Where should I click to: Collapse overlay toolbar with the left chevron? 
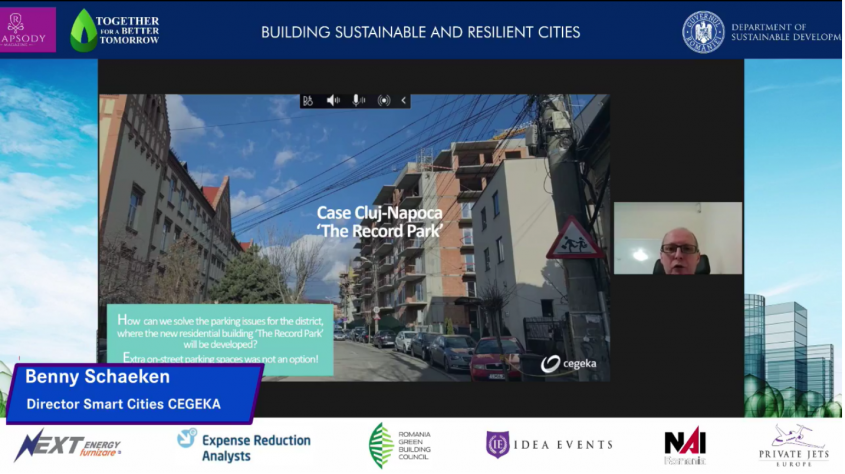coord(404,100)
